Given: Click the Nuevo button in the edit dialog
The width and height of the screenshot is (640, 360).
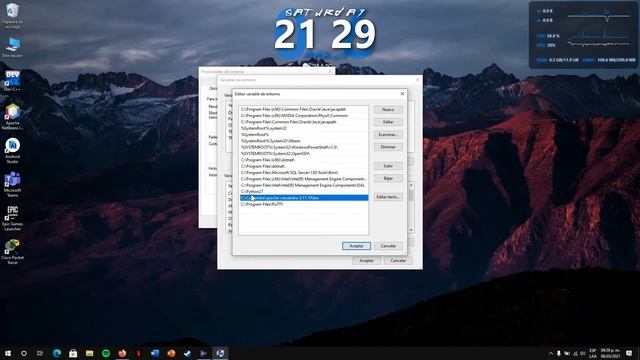Looking at the screenshot, I should (388, 109).
